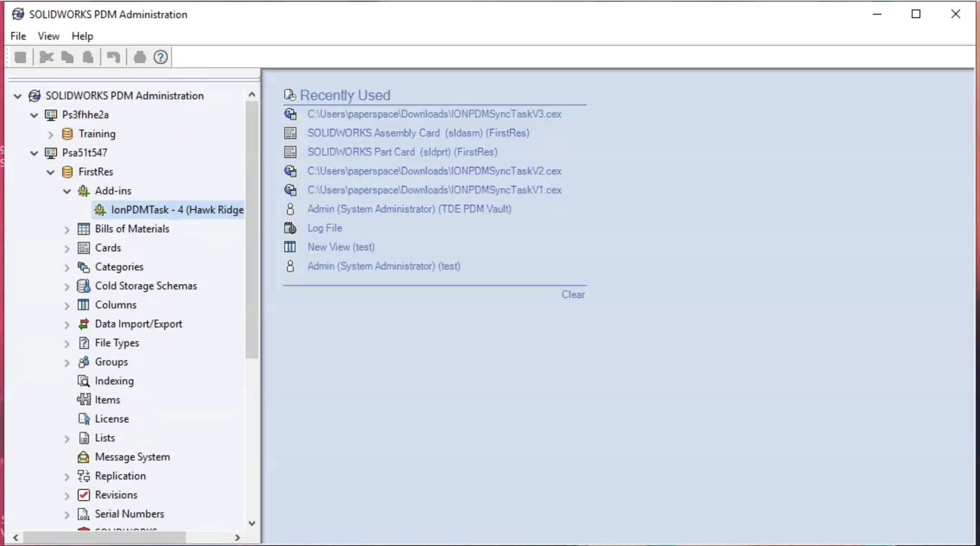Click the Indexing magnifier icon
Screen dimensions: 980x546
84,381
